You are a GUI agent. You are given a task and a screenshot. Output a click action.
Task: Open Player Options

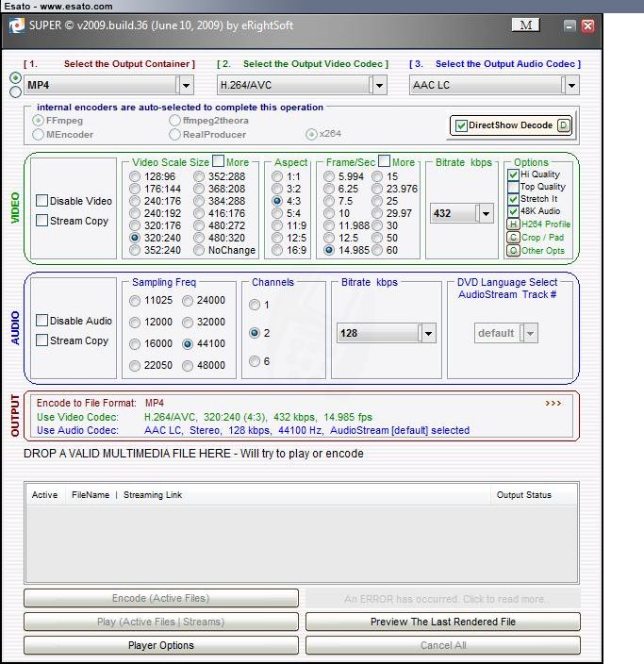pyautogui.click(x=161, y=645)
